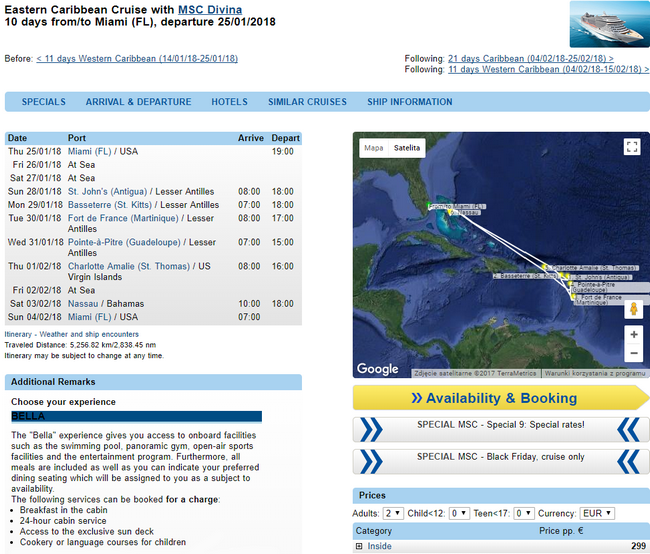Expand the Inside cabin category
The width and height of the screenshot is (650, 554).
pyautogui.click(x=359, y=546)
